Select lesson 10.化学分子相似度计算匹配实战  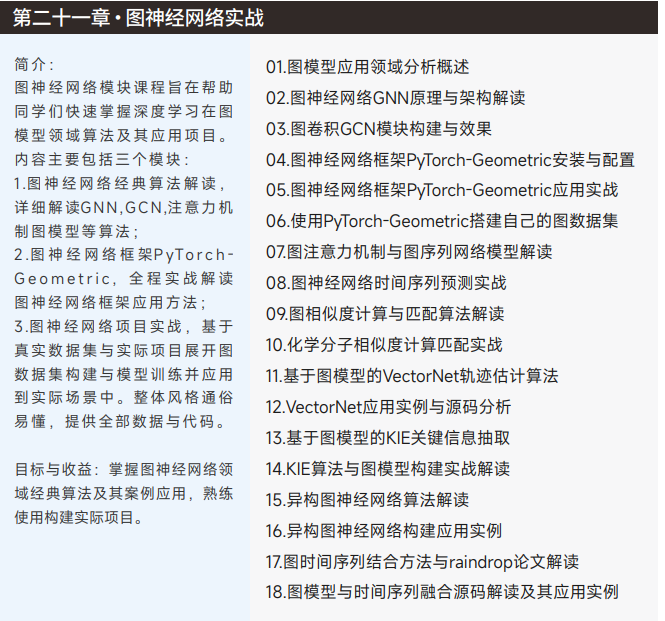tap(384, 345)
